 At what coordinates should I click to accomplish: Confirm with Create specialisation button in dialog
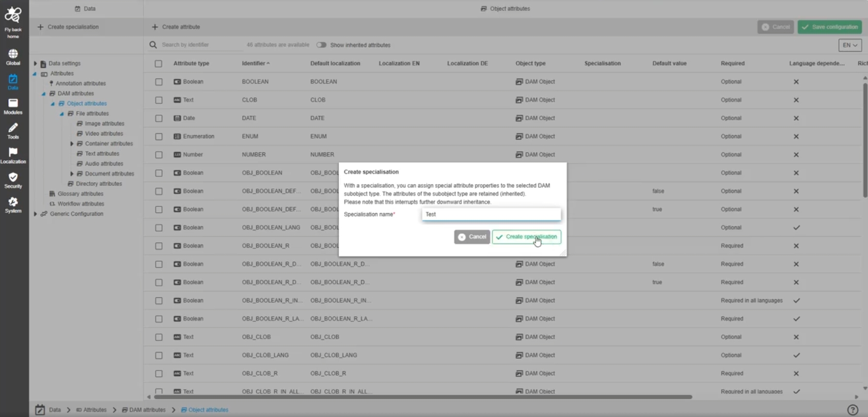(526, 237)
